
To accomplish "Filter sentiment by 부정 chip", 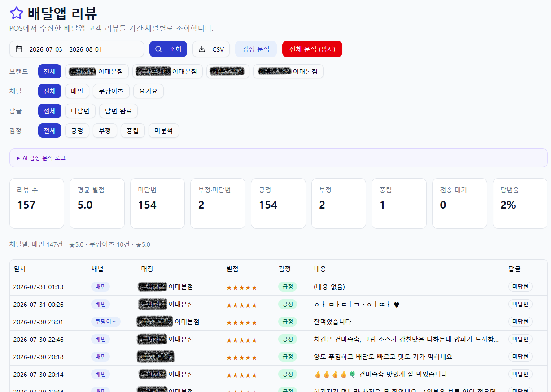I will pos(105,131).
